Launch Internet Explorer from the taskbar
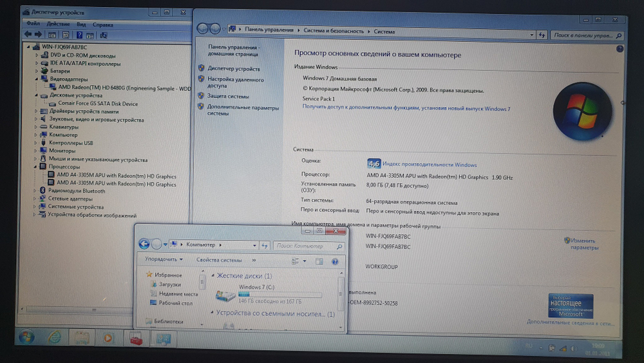644x363 pixels. click(54, 338)
